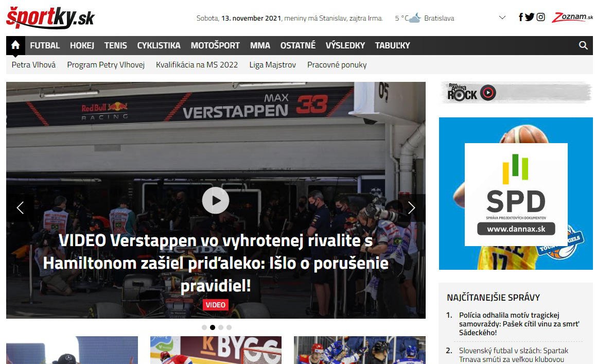Select the first carousel dot
This screenshot has width=595, height=364.
[204, 327]
